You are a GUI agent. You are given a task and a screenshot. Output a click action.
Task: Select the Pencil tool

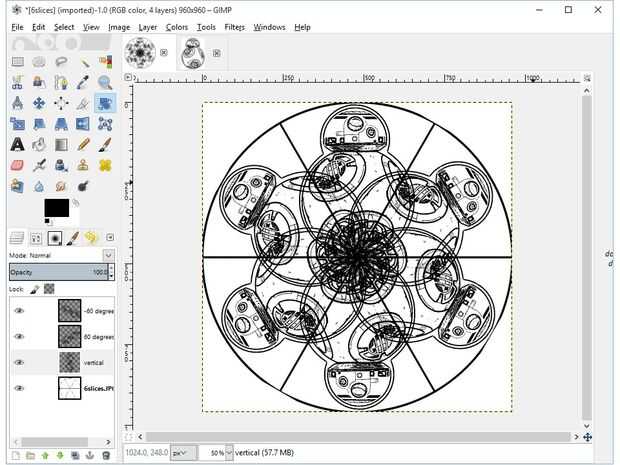pos(83,145)
